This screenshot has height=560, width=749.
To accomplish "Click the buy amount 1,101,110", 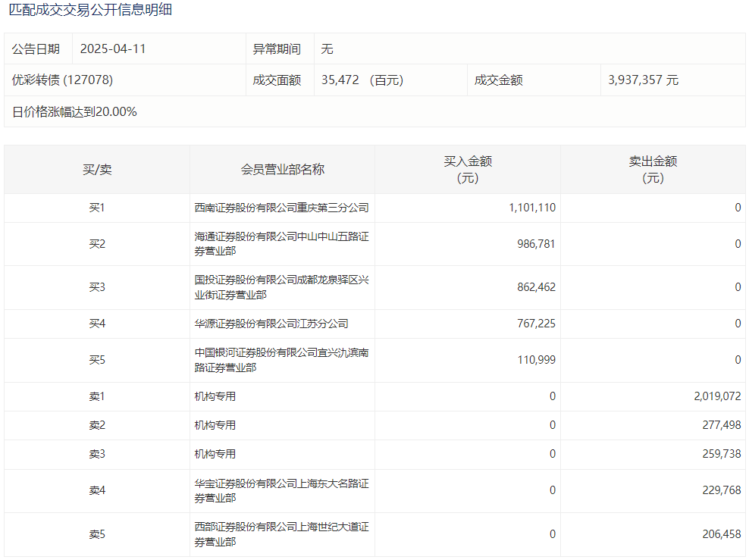I will tap(532, 208).
